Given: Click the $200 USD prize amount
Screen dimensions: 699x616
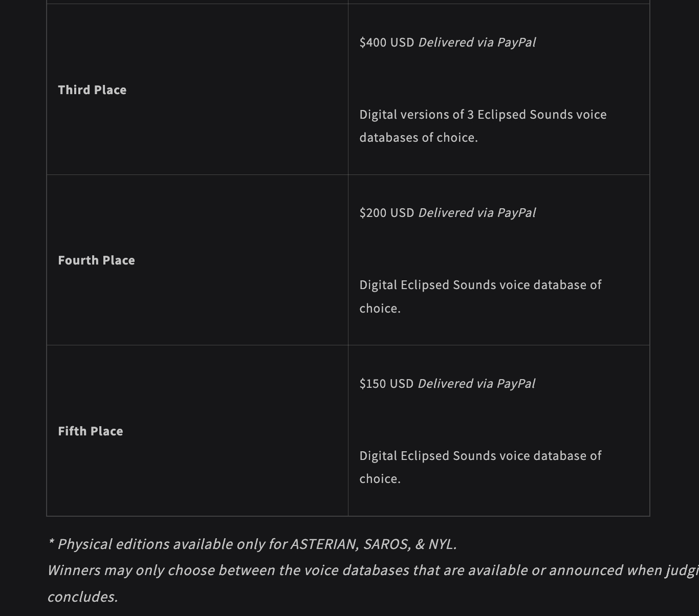Looking at the screenshot, I should pyautogui.click(x=387, y=213).
